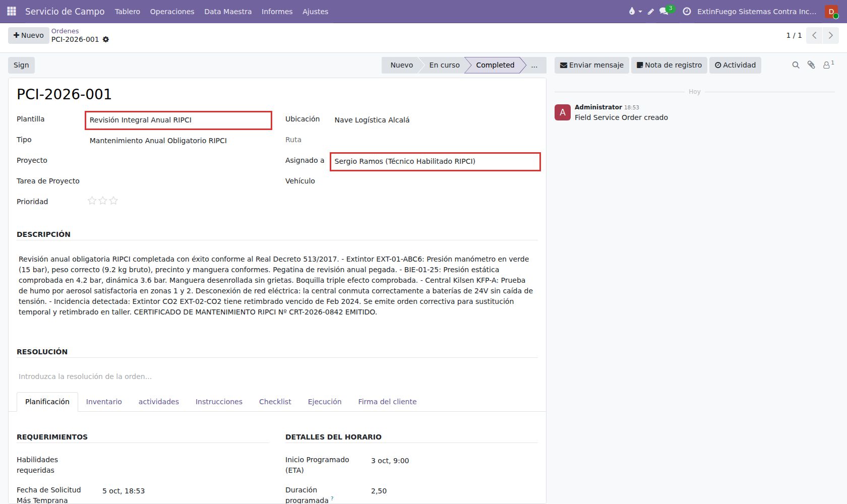Image resolution: width=847 pixels, height=504 pixels.
Task: Open the clock activities icon in navbar
Action: click(x=687, y=11)
